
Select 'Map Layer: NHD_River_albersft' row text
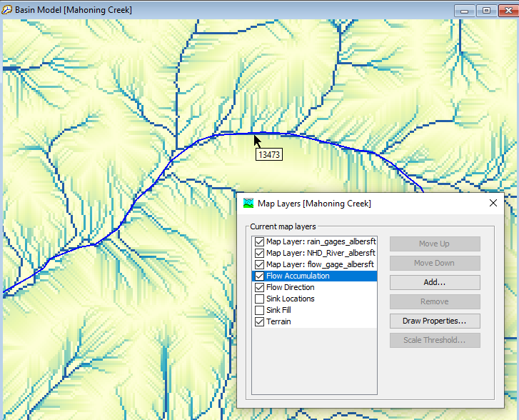(x=321, y=253)
